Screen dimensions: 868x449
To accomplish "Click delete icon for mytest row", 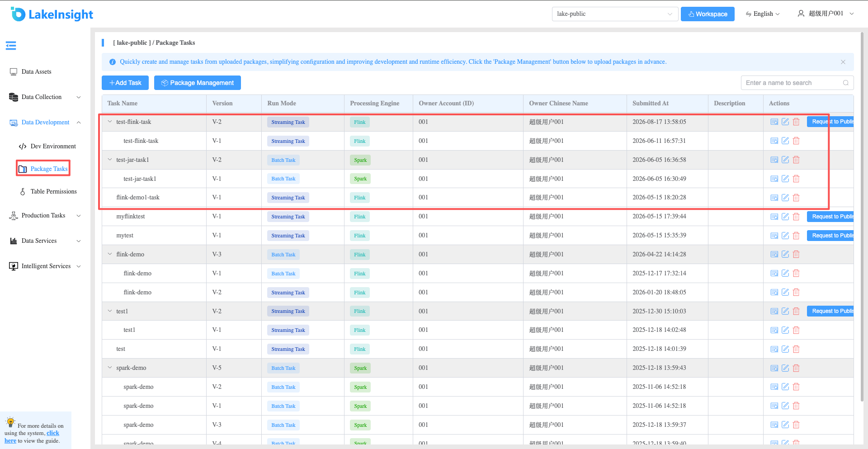I will tap(796, 236).
